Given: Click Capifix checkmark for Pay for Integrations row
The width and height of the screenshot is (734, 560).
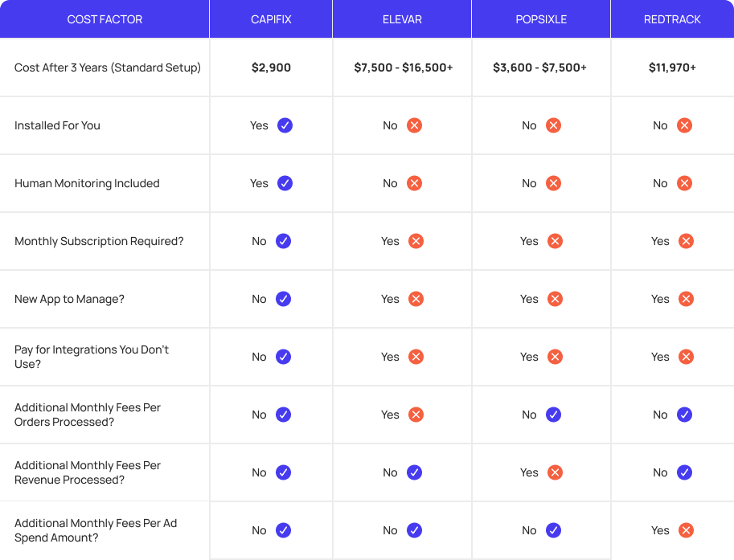Looking at the screenshot, I should click(283, 357).
